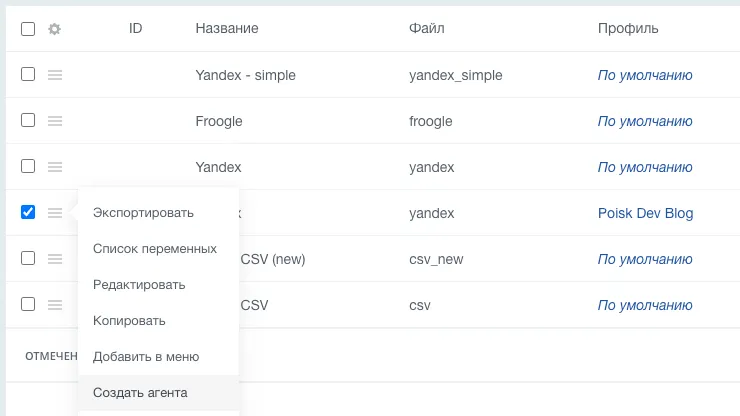Open the hamburger menu for the CSV row
740x416 pixels.
(x=55, y=305)
